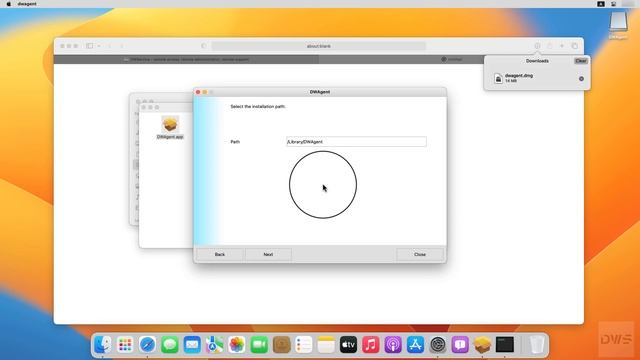Open the dwagent app menu in menu bar

pos(27,4)
